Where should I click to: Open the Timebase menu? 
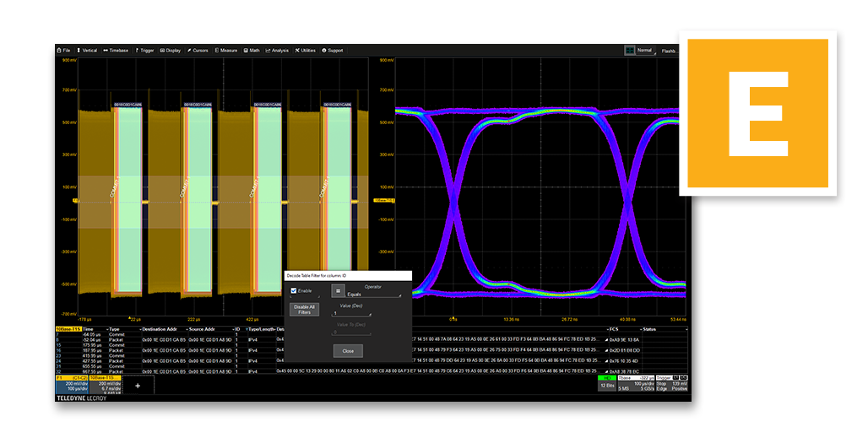[117, 51]
